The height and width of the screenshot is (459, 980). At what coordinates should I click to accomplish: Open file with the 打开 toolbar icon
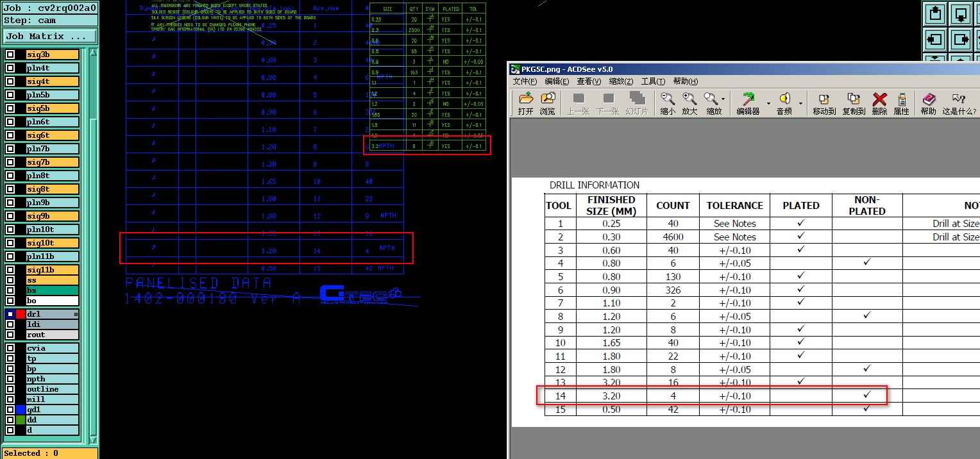[x=526, y=99]
